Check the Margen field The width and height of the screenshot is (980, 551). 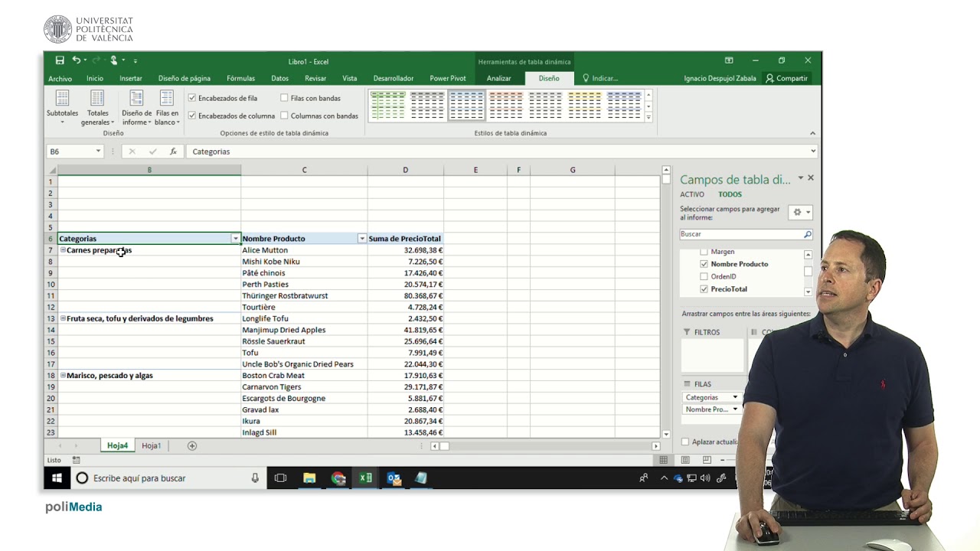tap(704, 252)
